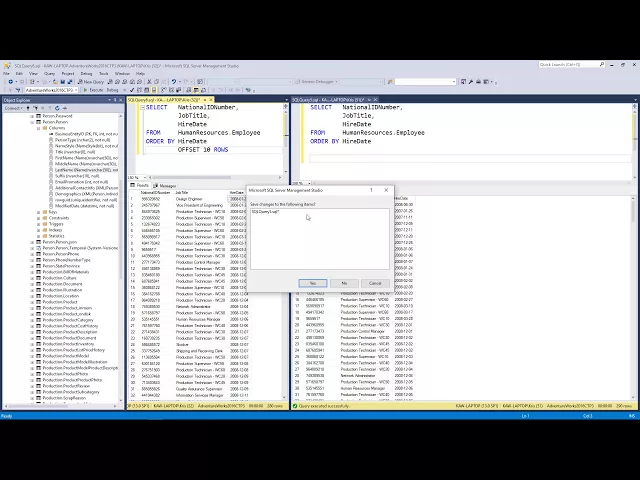Screen dimensions: 640x480
Task: Click the Design Engineer cell in results
Action: pos(189,199)
